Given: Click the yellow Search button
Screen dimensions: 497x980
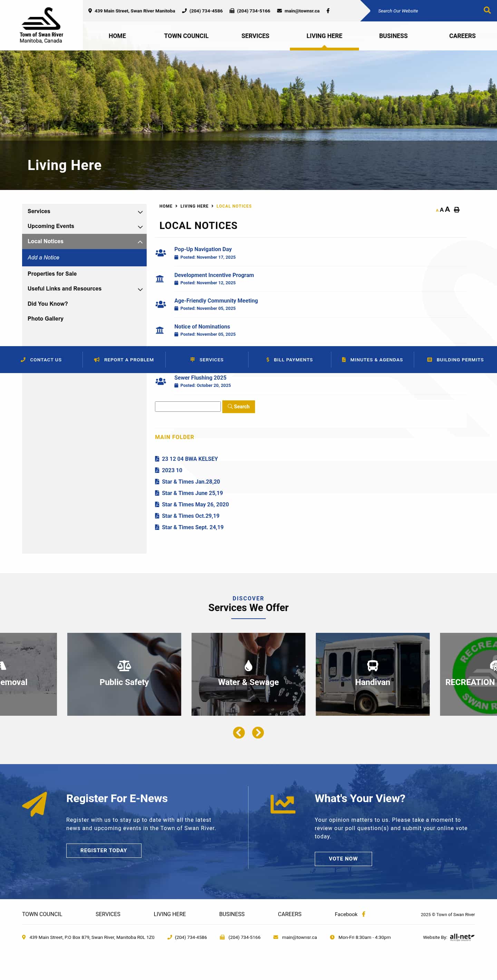Looking at the screenshot, I should click(238, 406).
